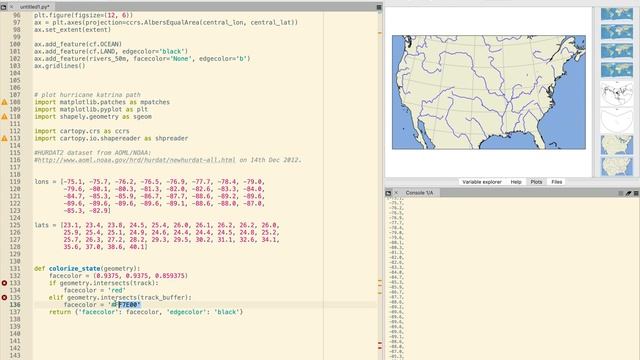Click the '# plot hurricane katrina path' comment
The image size is (640, 360).
tap(87, 95)
